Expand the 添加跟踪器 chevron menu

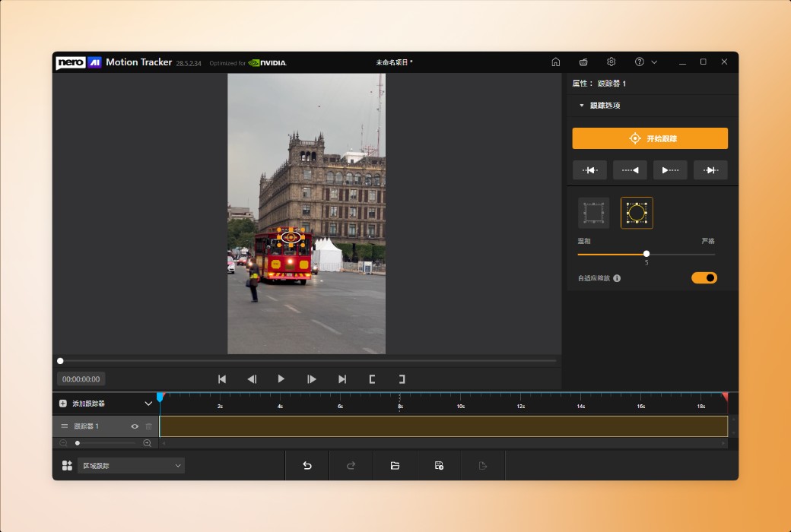(148, 404)
